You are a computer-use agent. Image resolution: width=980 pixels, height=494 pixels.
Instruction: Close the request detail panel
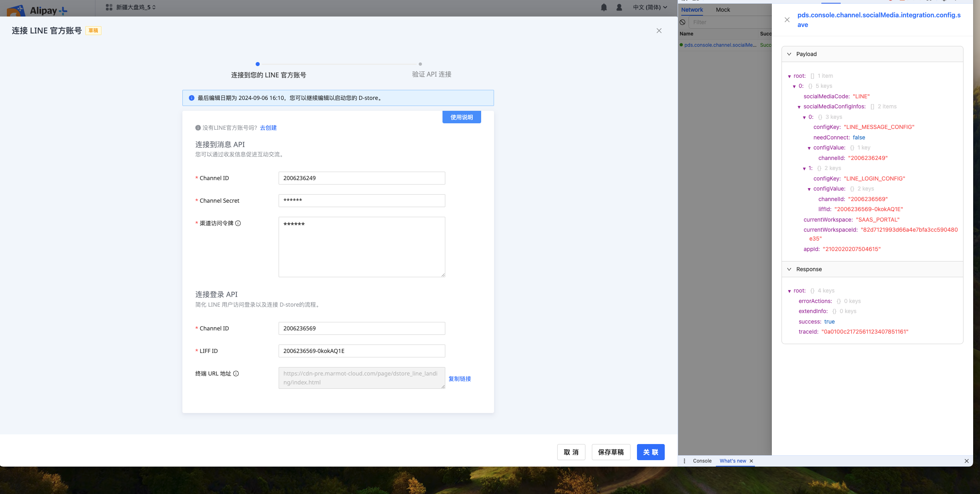pyautogui.click(x=787, y=20)
